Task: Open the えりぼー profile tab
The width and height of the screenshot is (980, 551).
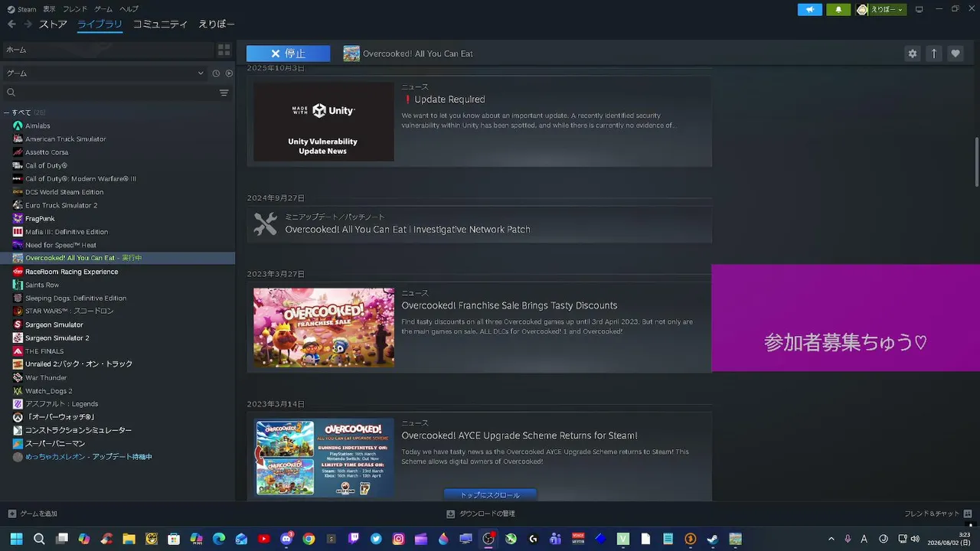Action: click(x=217, y=24)
